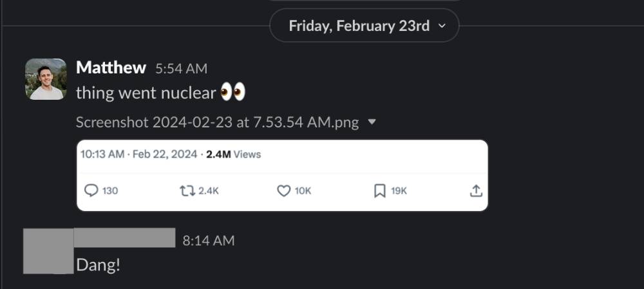Viewport: 644px width, 289px height.
Task: Click the share upload arrow icon
Action: tap(476, 191)
